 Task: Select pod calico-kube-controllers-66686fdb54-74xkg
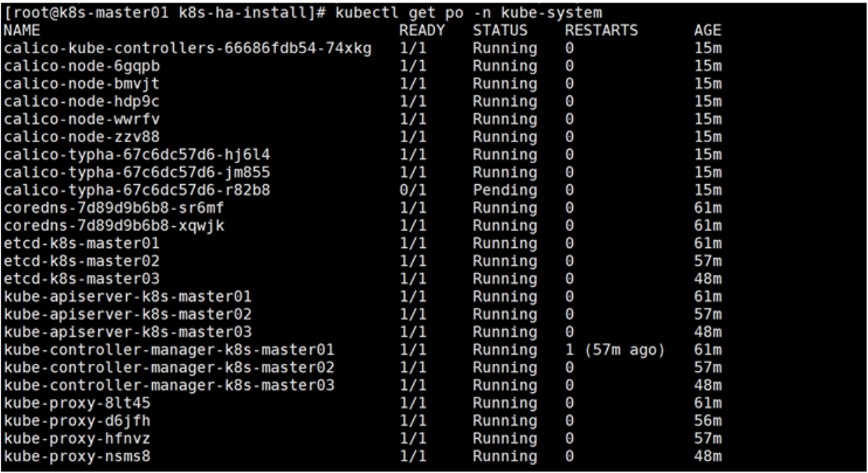(187, 48)
